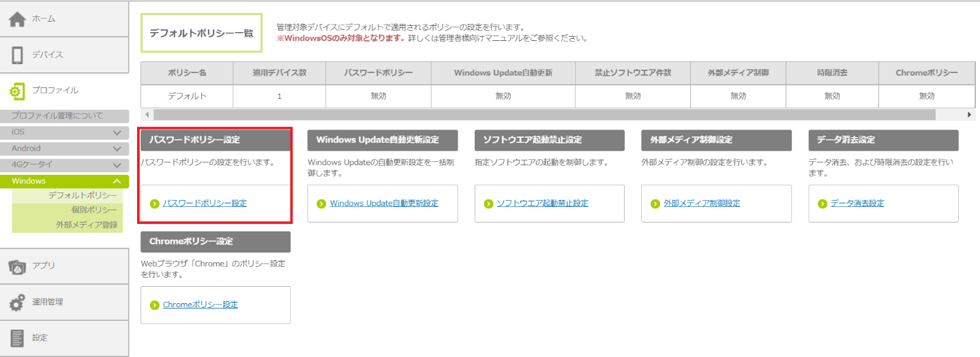The height and width of the screenshot is (357, 980).
Task: Open 外部メディア登録 submenu item
Action: (87, 225)
